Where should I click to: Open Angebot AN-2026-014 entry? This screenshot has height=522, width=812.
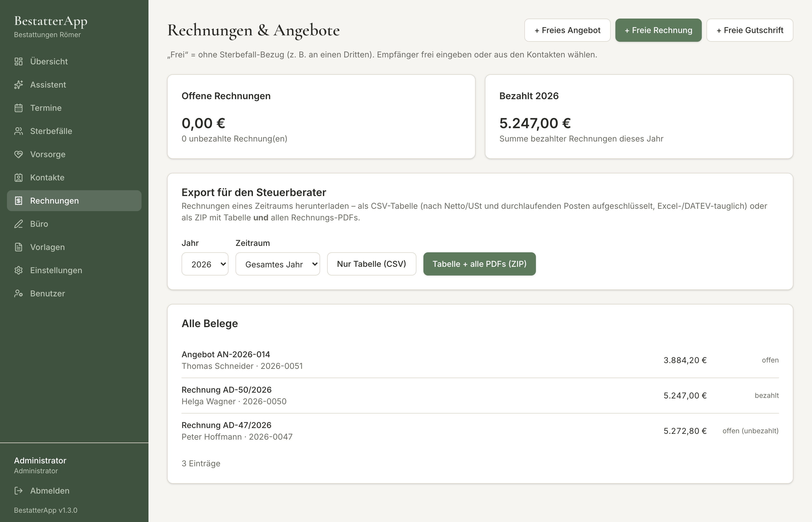tap(480, 360)
